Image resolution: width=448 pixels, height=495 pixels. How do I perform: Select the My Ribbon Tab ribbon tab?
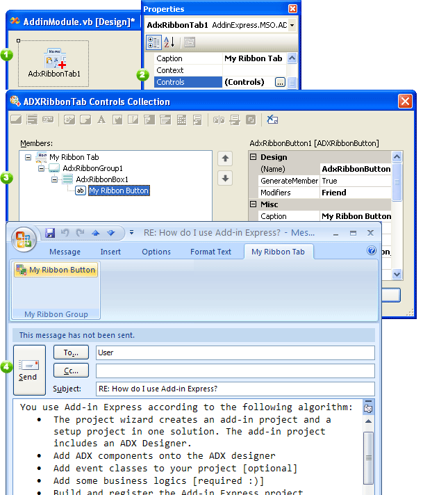tap(278, 252)
